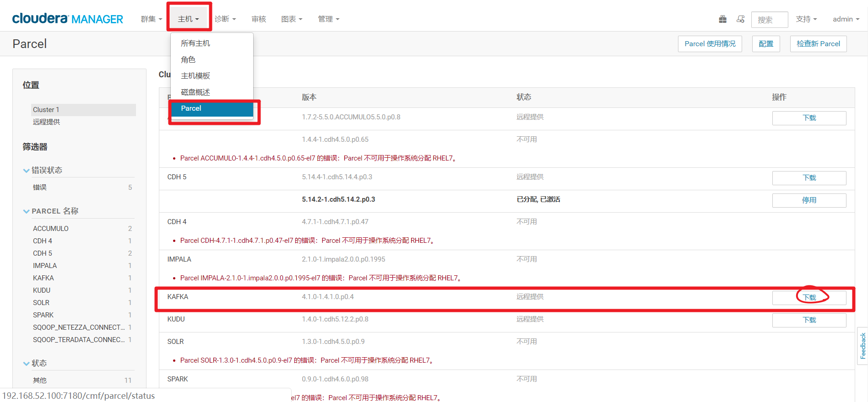
Task: Click the 操作 column header
Action: pyautogui.click(x=779, y=97)
